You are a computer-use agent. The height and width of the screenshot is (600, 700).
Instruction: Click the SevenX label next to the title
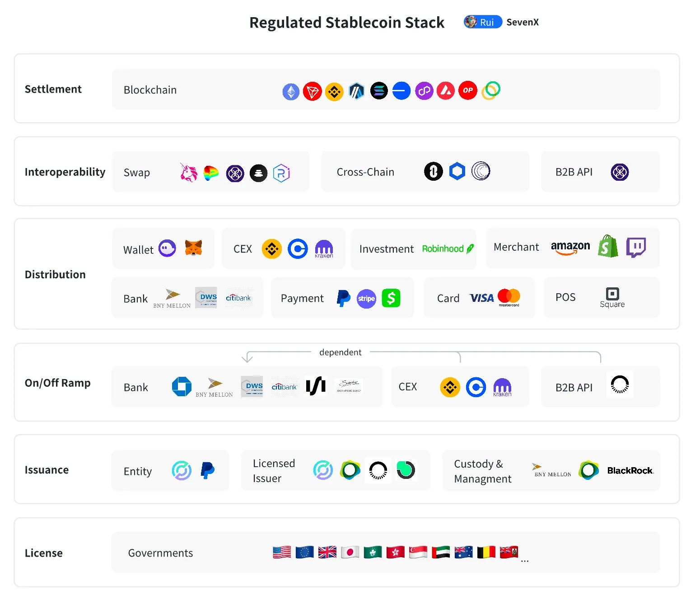pos(523,22)
